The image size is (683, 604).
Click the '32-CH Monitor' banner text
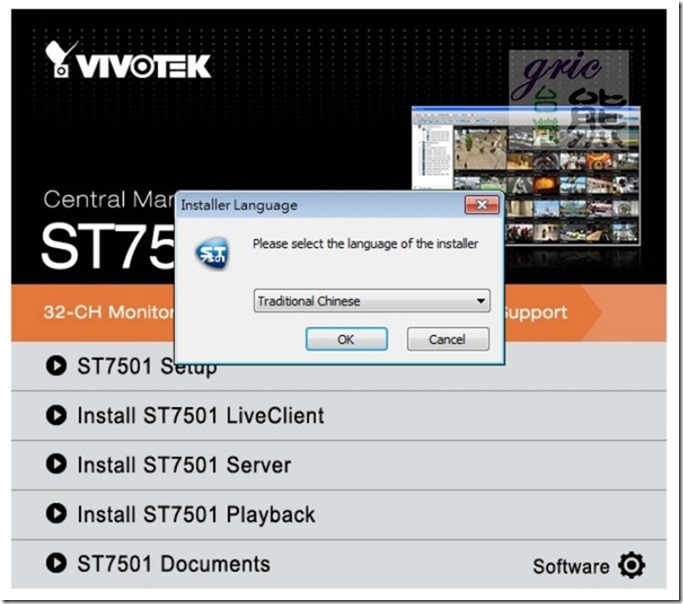pyautogui.click(x=109, y=312)
